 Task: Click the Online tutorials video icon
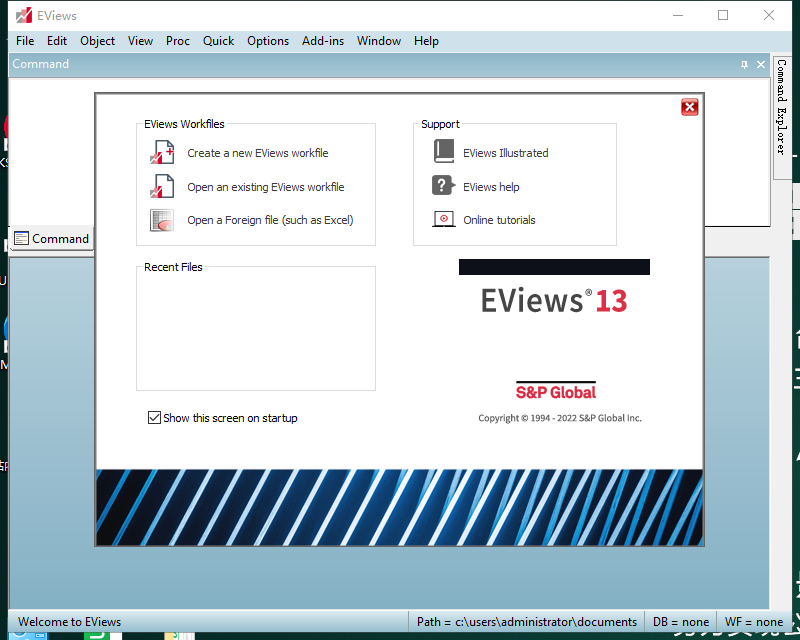click(443, 220)
